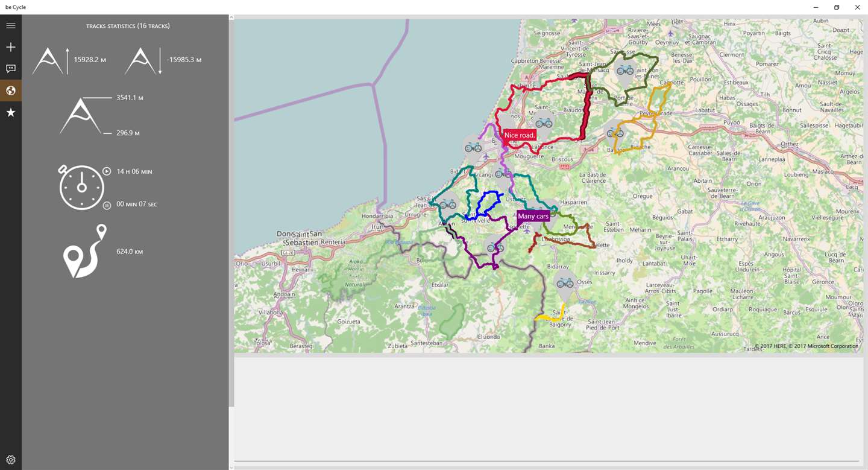Click the Hasparren town label on map
This screenshot has height=470, width=868.
[x=575, y=203]
